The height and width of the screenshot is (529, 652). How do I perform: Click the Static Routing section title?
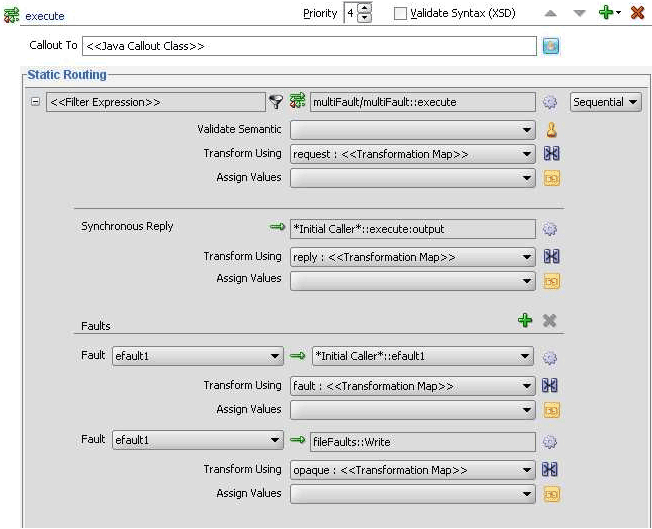(67, 75)
